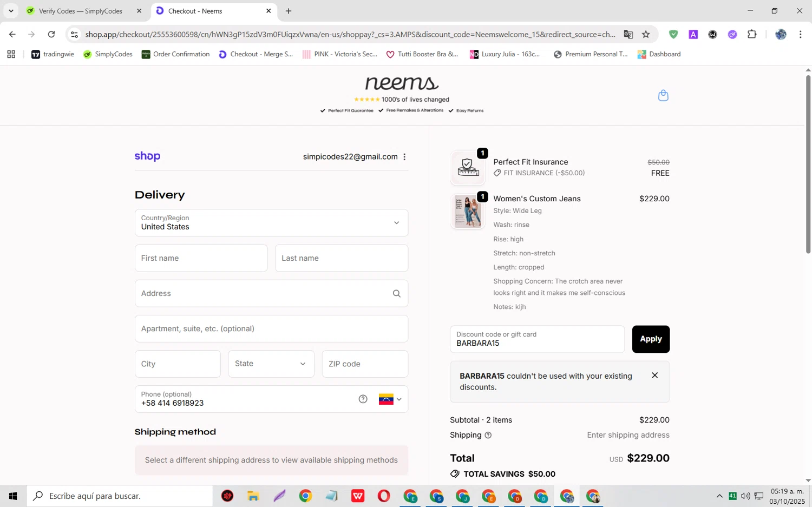Open the Extensions puzzle-piece menu
This screenshot has height=507, width=812.
(752, 34)
